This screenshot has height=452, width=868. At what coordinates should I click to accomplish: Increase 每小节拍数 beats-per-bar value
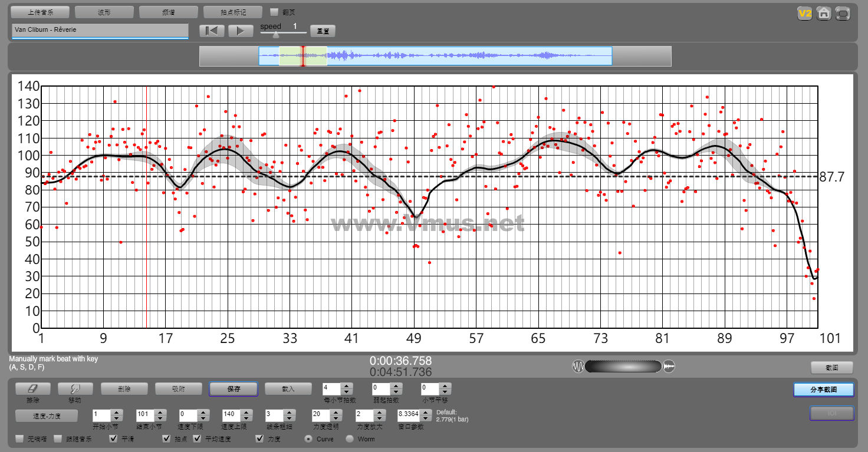[347, 386]
